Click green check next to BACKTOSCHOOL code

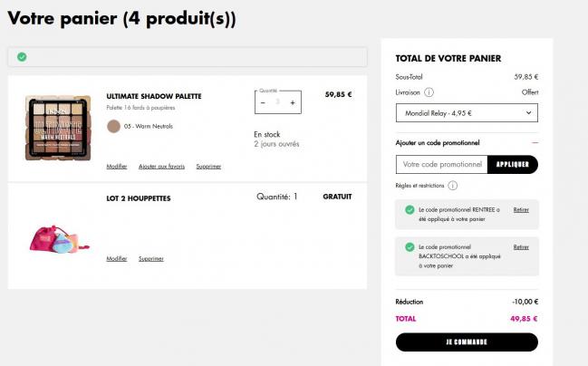tap(410, 246)
